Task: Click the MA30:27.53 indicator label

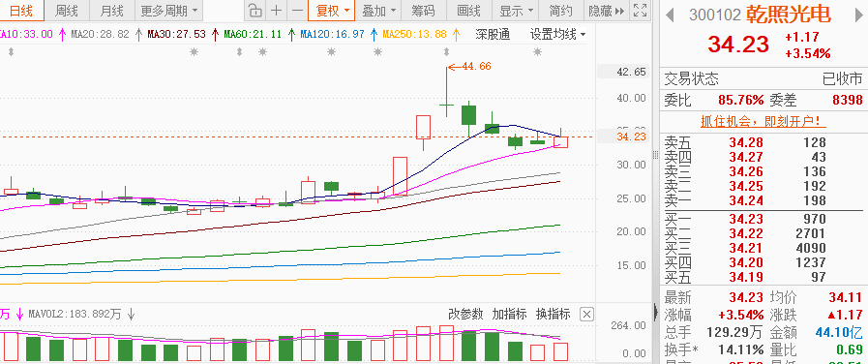Action: 176,34
